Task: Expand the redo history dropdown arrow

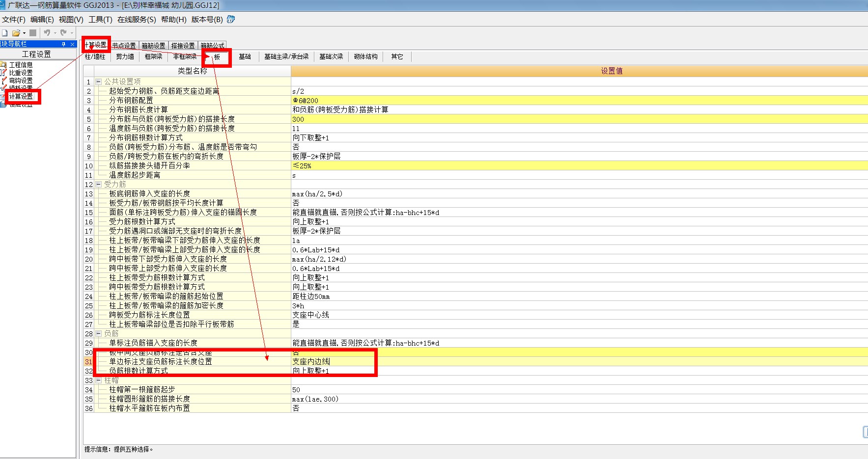Action: (72, 33)
